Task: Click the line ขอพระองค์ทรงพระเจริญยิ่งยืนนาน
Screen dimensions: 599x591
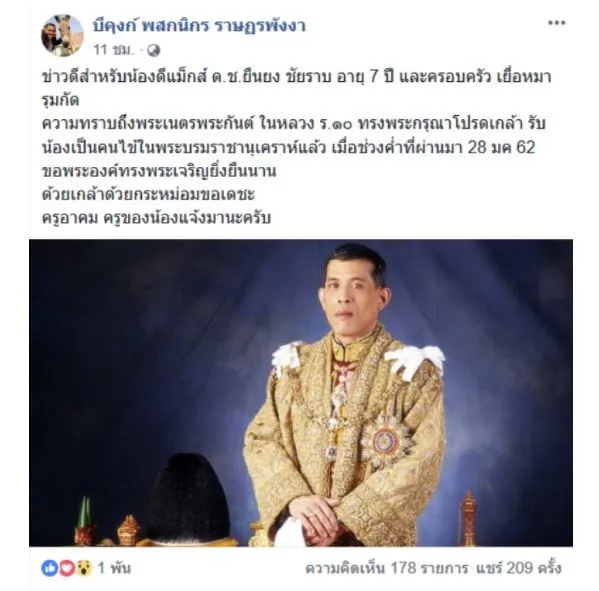Action: tap(159, 171)
